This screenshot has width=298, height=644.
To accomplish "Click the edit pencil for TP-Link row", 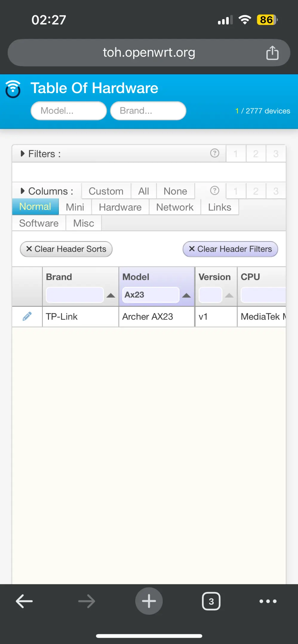I will tap(27, 316).
